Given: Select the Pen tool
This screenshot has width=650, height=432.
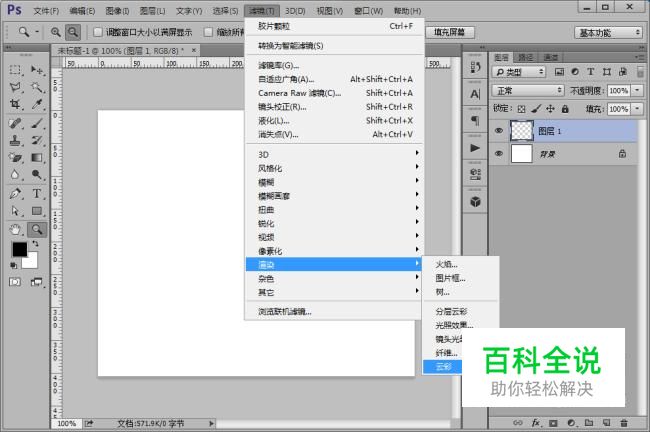Looking at the screenshot, I should [15, 194].
